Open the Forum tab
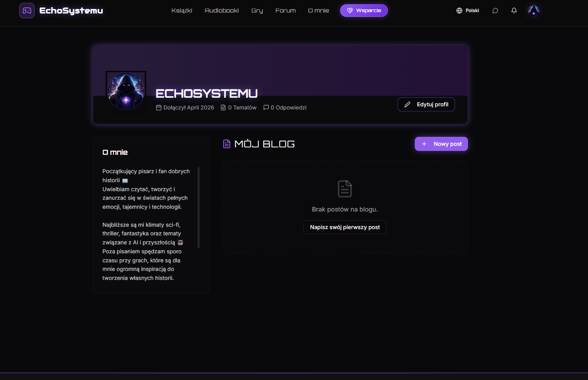Viewport: 588px width, 380px height. point(285,11)
